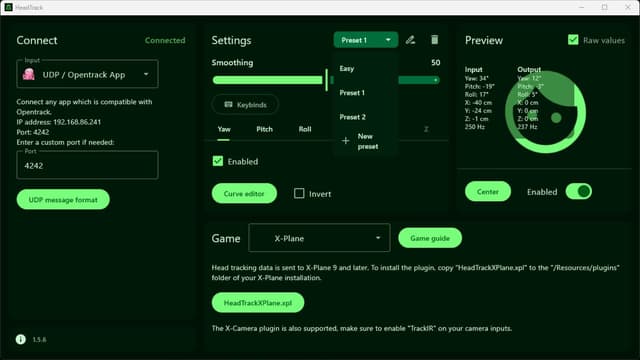Open the info icon near version number
The image size is (640, 360).
(x=20, y=339)
